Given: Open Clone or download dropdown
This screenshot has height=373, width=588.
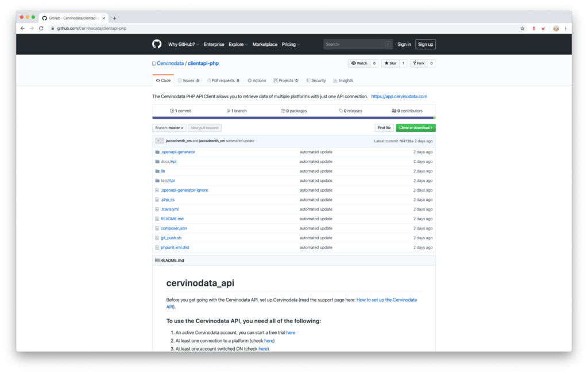Looking at the screenshot, I should click(416, 128).
